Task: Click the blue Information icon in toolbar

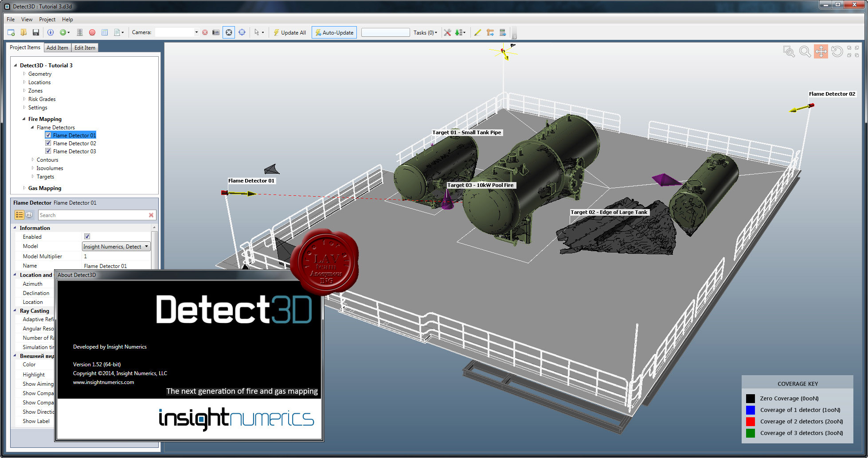Action: pos(51,32)
